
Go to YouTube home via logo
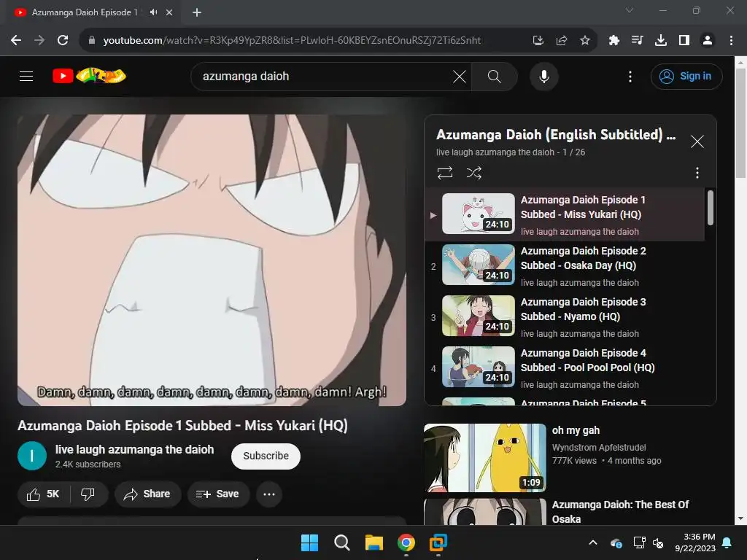(89, 76)
